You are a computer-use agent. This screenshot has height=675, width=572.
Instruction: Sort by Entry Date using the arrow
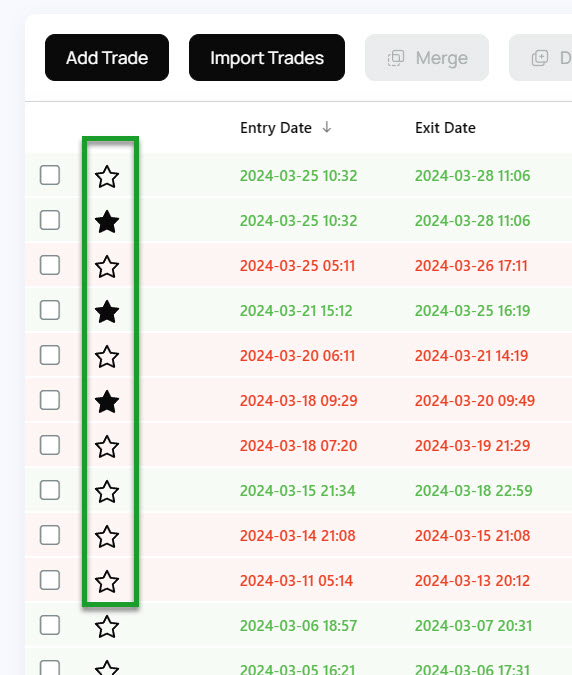click(x=327, y=127)
